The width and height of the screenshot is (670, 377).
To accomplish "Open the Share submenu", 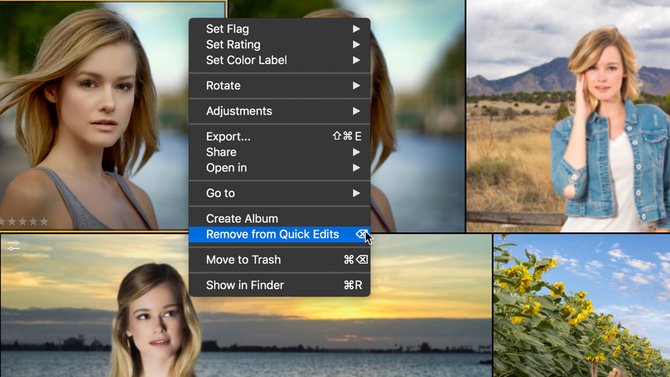I will pos(279,152).
